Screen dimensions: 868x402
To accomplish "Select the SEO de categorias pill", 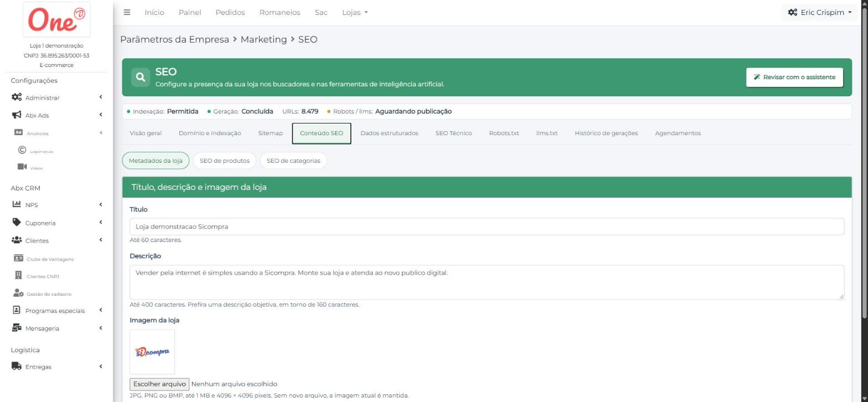I will tap(293, 161).
